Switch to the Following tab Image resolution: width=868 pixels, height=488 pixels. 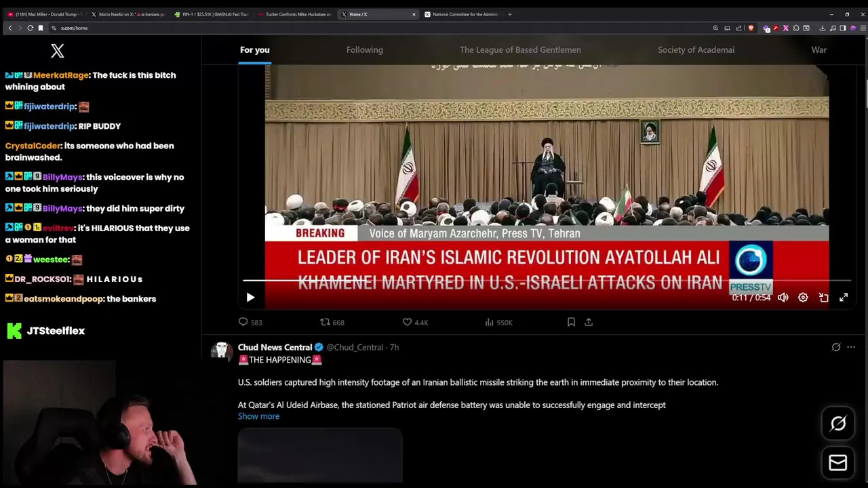pyautogui.click(x=365, y=49)
